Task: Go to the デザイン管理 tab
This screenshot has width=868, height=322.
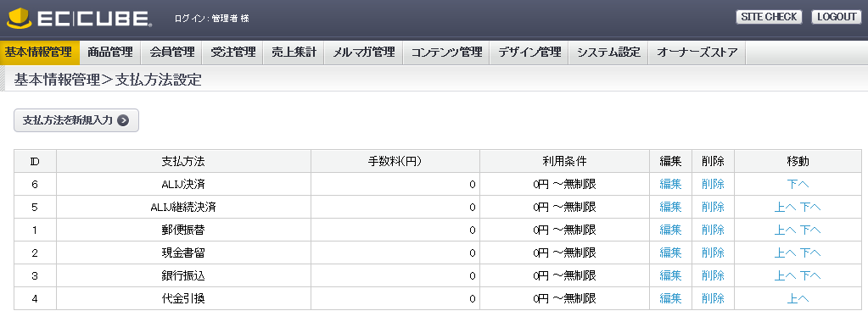Action: point(529,53)
